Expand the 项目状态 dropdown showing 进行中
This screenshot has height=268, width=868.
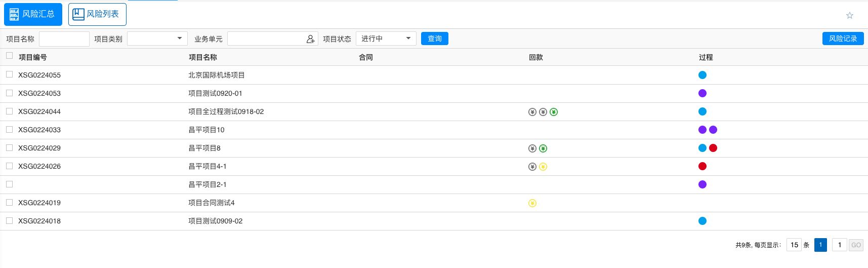pos(386,39)
